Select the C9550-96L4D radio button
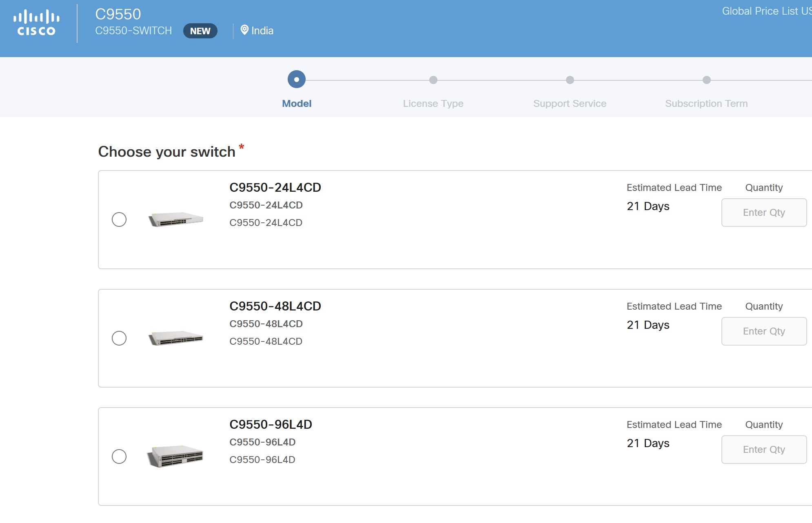812x523 pixels. (119, 457)
